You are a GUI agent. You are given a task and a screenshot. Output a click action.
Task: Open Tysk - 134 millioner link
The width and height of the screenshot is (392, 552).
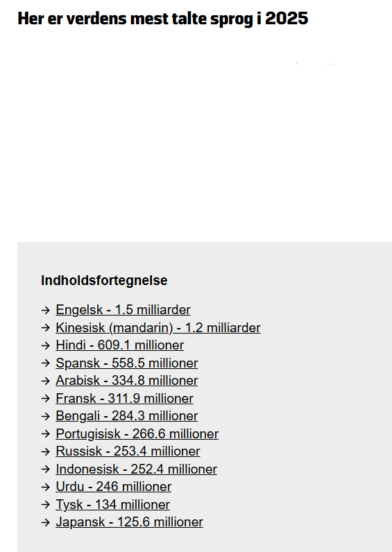(x=112, y=504)
